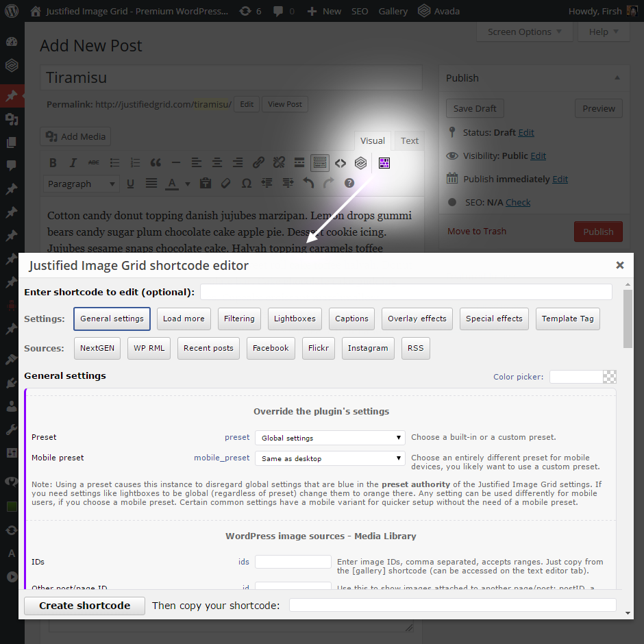Image resolution: width=644 pixels, height=644 pixels.
Task: Select the Instagram source
Action: pos(368,348)
